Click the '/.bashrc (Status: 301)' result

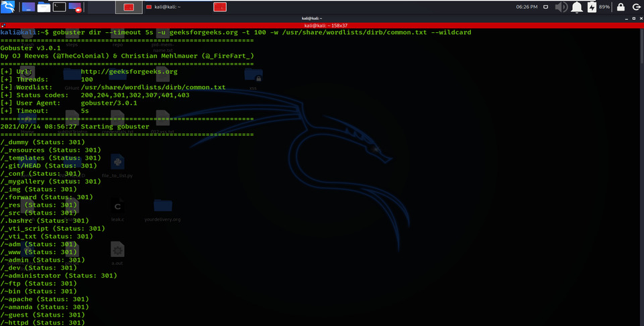44,221
